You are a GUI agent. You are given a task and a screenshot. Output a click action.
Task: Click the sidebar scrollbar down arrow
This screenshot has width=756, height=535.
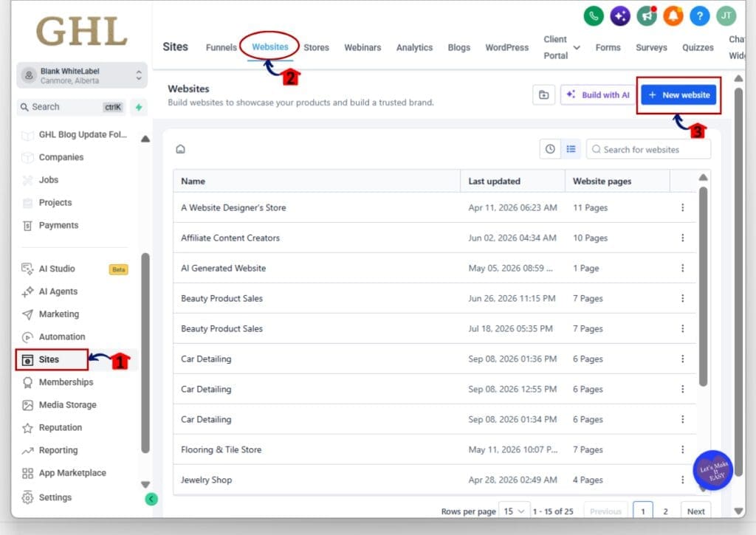(145, 484)
